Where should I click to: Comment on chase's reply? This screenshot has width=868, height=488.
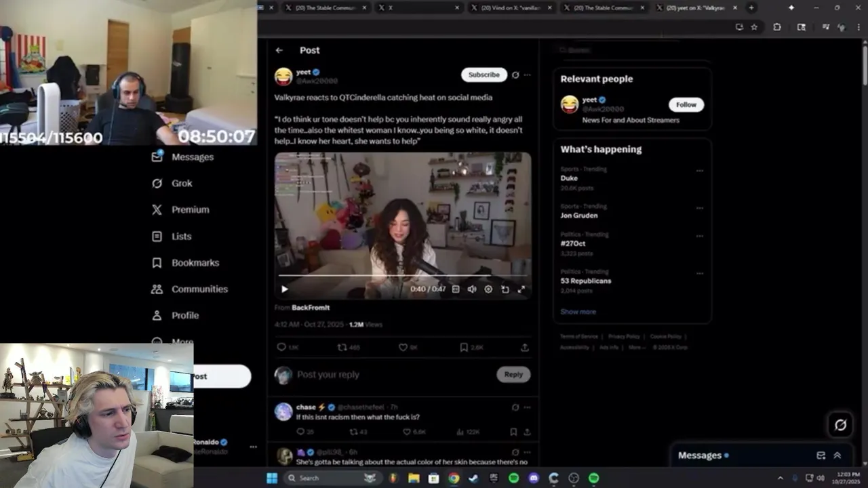click(300, 432)
